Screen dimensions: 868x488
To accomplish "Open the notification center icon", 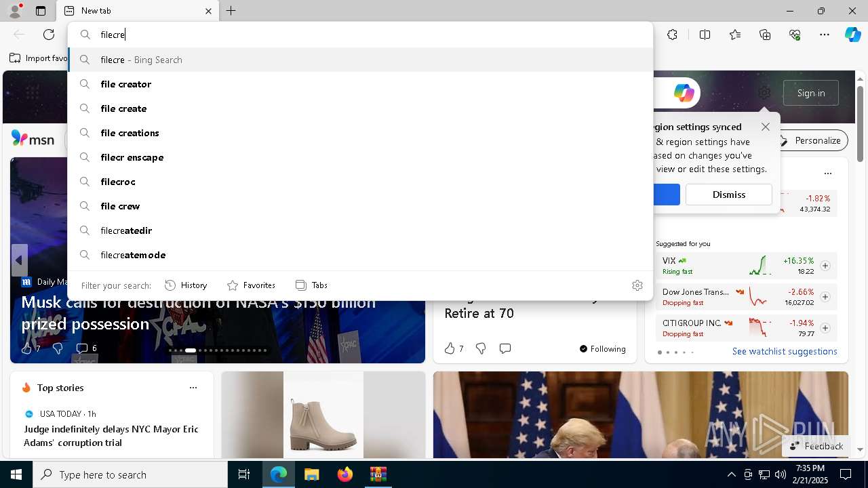I will [x=846, y=474].
